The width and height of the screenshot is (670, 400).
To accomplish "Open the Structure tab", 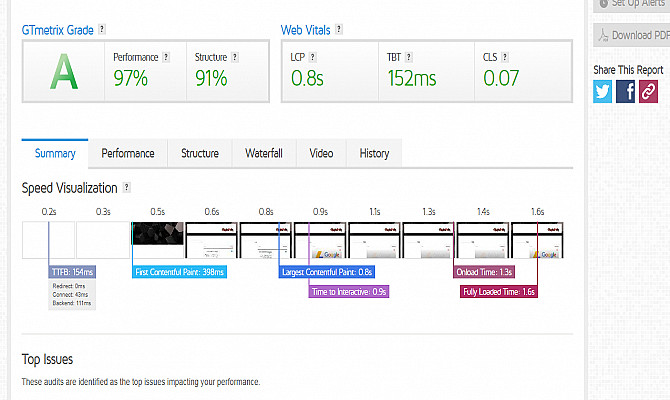I will (x=200, y=153).
